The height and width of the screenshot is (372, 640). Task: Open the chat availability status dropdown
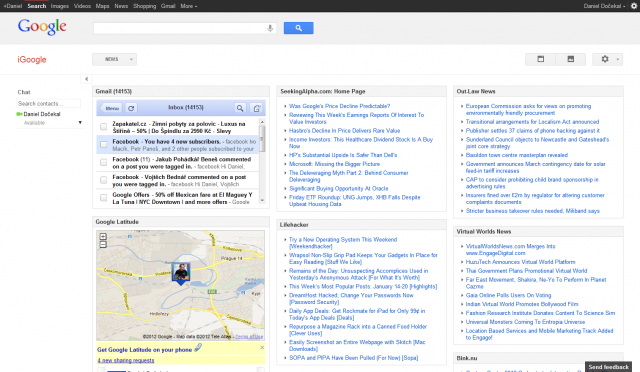click(80, 123)
